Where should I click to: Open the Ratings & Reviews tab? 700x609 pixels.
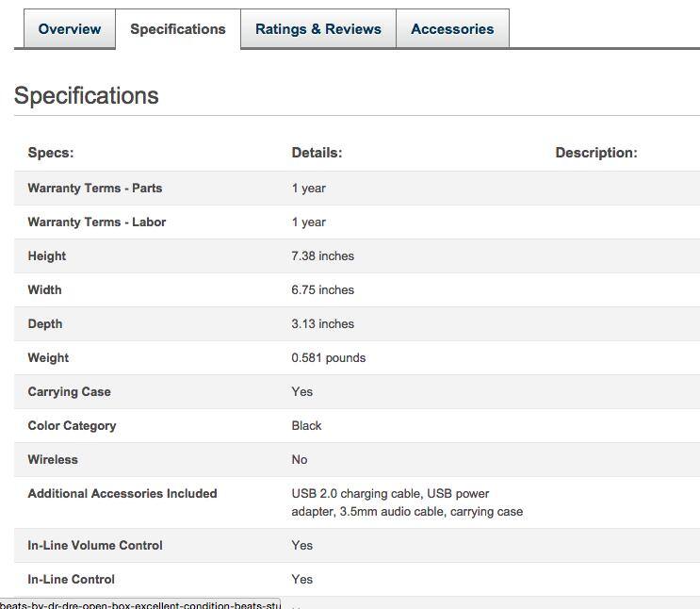[x=318, y=29]
